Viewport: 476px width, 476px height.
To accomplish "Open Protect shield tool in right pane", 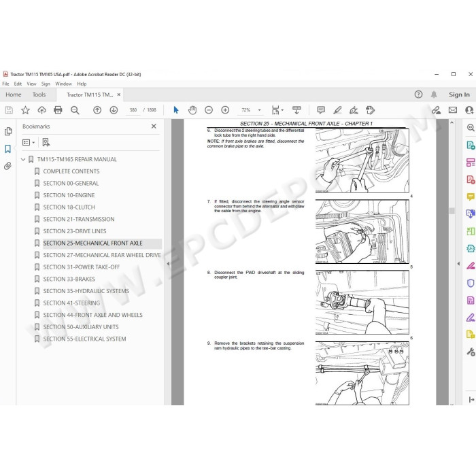I will [471, 283].
